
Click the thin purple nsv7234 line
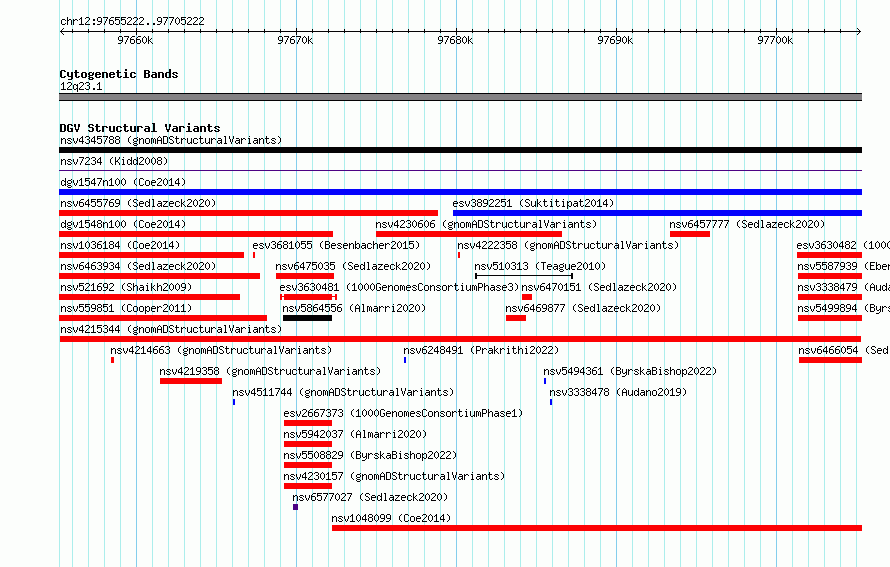pyautogui.click(x=460, y=170)
